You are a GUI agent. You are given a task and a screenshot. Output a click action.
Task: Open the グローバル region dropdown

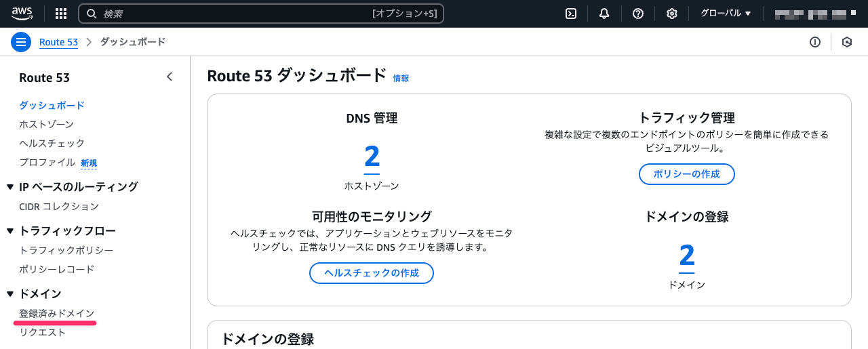click(x=726, y=14)
